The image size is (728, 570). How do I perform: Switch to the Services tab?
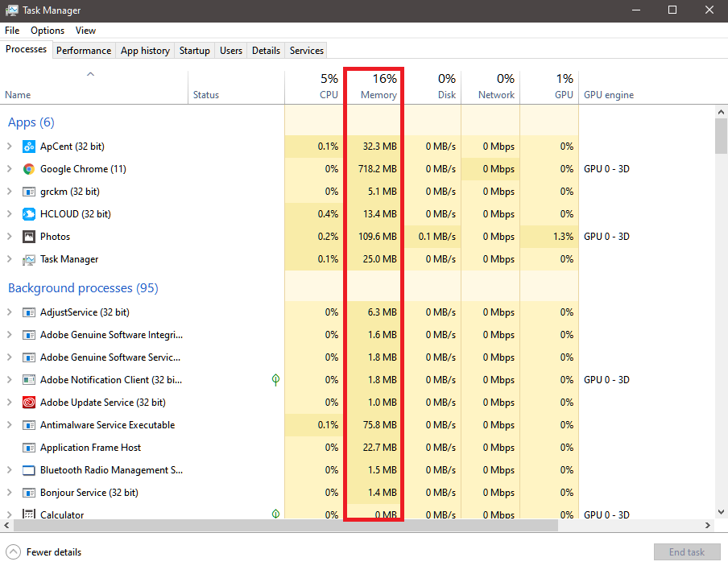[x=307, y=51]
